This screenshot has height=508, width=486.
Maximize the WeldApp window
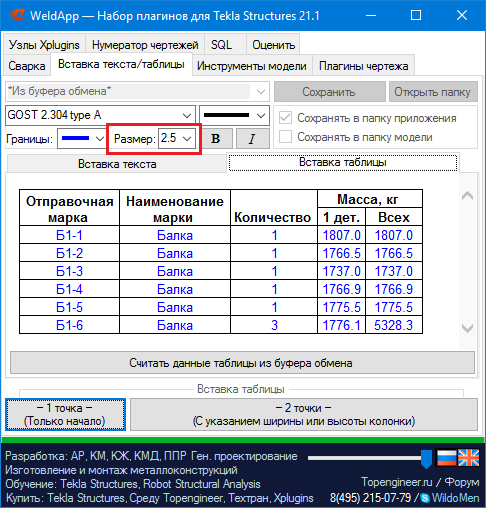coord(416,15)
